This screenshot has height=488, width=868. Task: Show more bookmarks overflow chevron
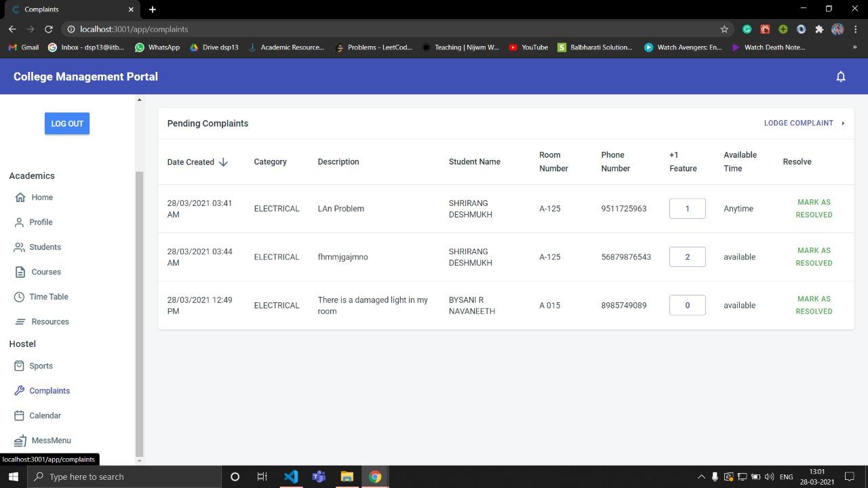854,47
